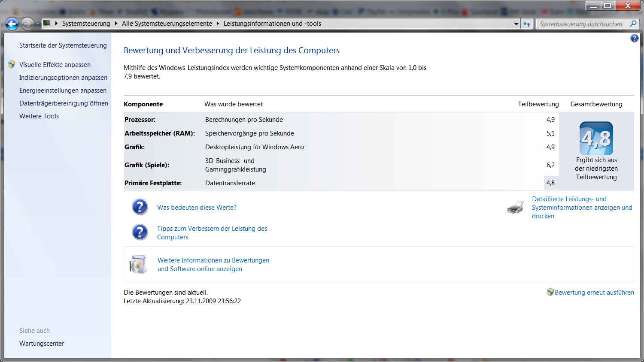Open Was bedeuten diese Werte? link
The width and height of the screenshot is (644, 362).
197,208
